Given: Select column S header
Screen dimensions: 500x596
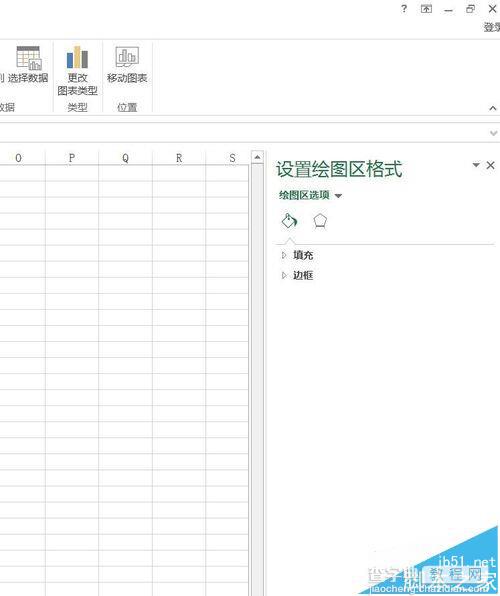Looking at the screenshot, I should (x=228, y=158).
